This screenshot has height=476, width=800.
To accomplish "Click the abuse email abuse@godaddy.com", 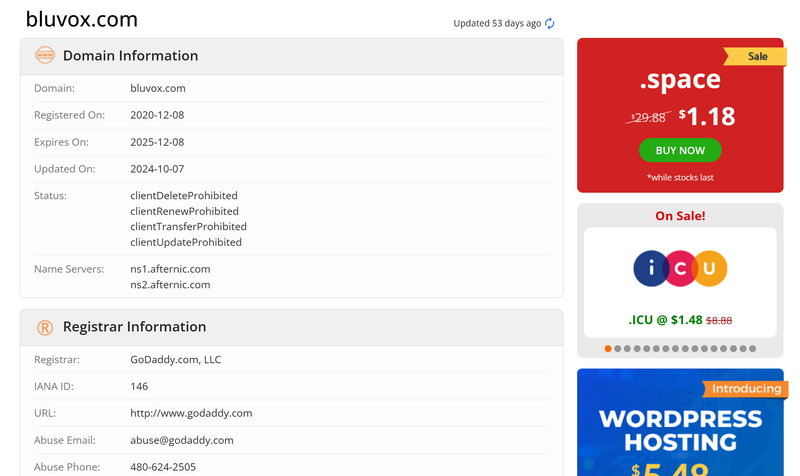I will (182, 440).
